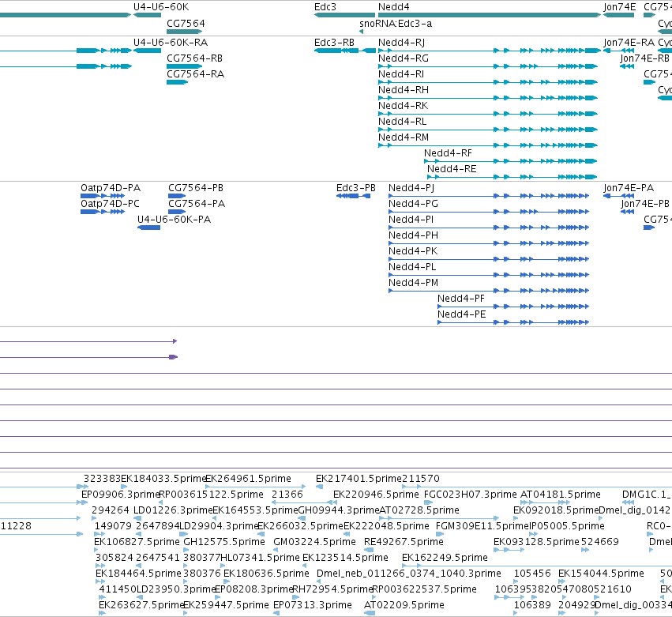Click EST RH72954.5prime
Screen dimensions: 672x617
(295, 597)
